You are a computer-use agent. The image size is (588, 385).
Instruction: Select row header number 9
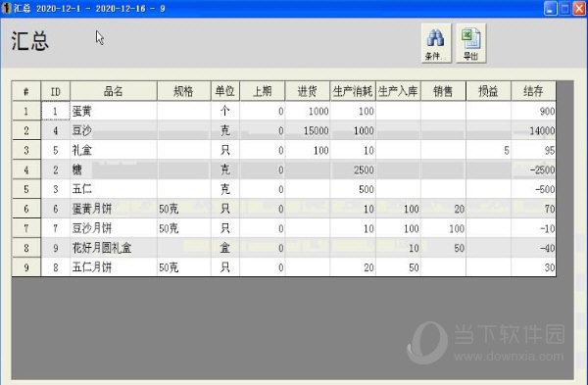pos(26,266)
